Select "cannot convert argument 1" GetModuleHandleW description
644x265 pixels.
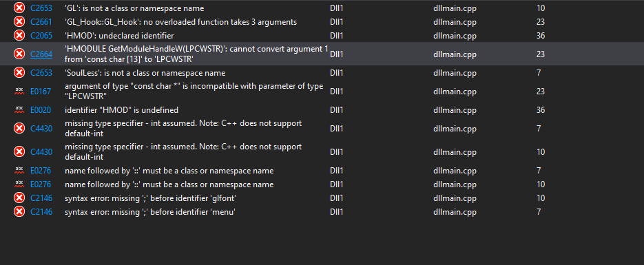click(x=196, y=54)
